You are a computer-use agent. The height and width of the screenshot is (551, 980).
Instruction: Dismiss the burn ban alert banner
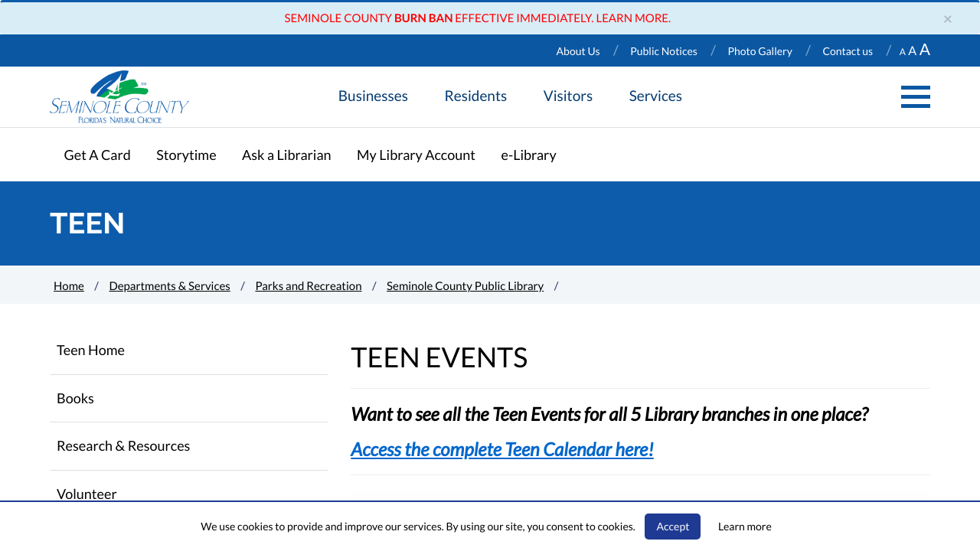[x=948, y=19]
